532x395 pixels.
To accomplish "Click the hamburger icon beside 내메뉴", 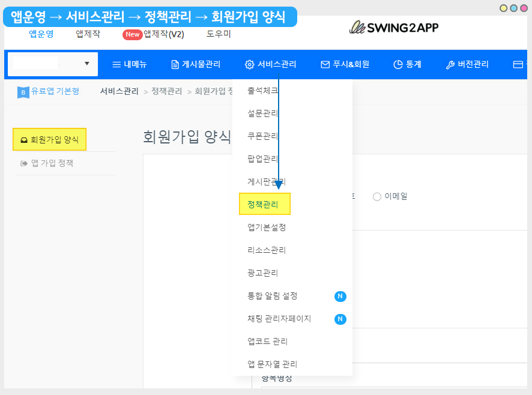I will pyautogui.click(x=116, y=65).
